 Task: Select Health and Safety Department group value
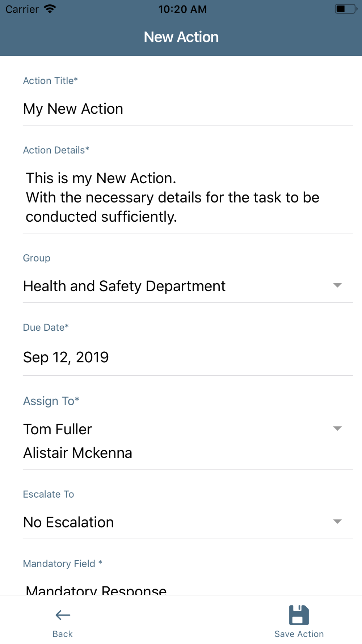[124, 286]
